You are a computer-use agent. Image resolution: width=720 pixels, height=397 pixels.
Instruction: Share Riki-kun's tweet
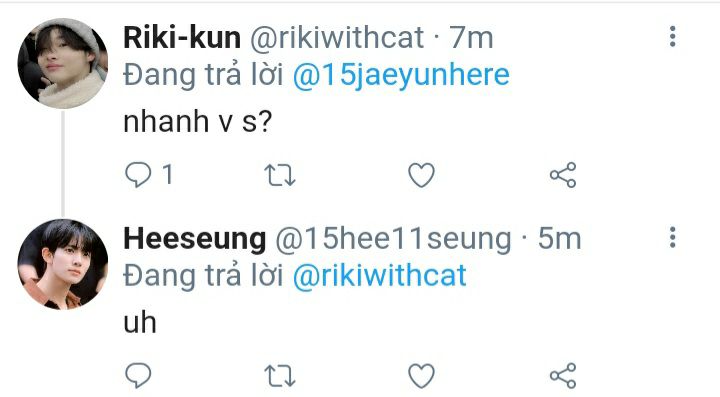(563, 175)
